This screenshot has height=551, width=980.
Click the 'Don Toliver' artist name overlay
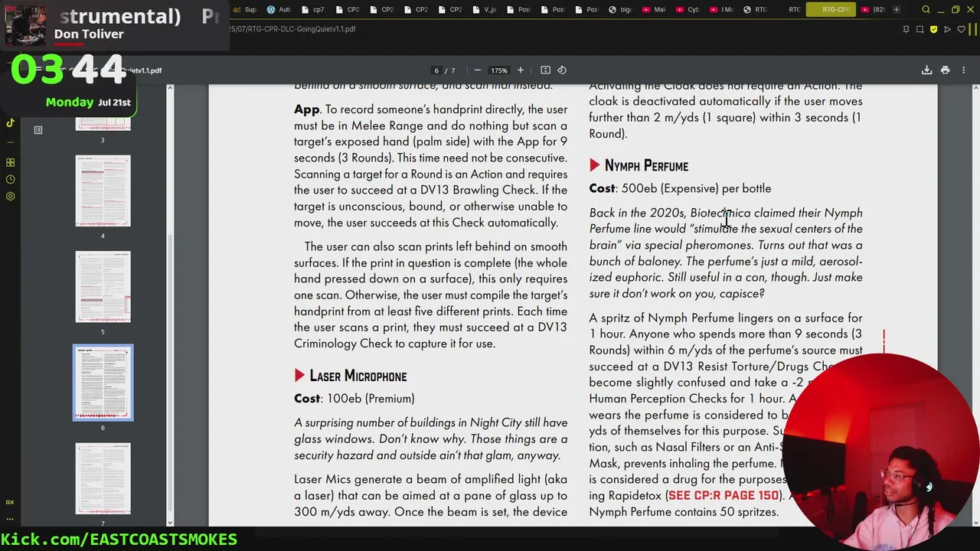pos(89,34)
